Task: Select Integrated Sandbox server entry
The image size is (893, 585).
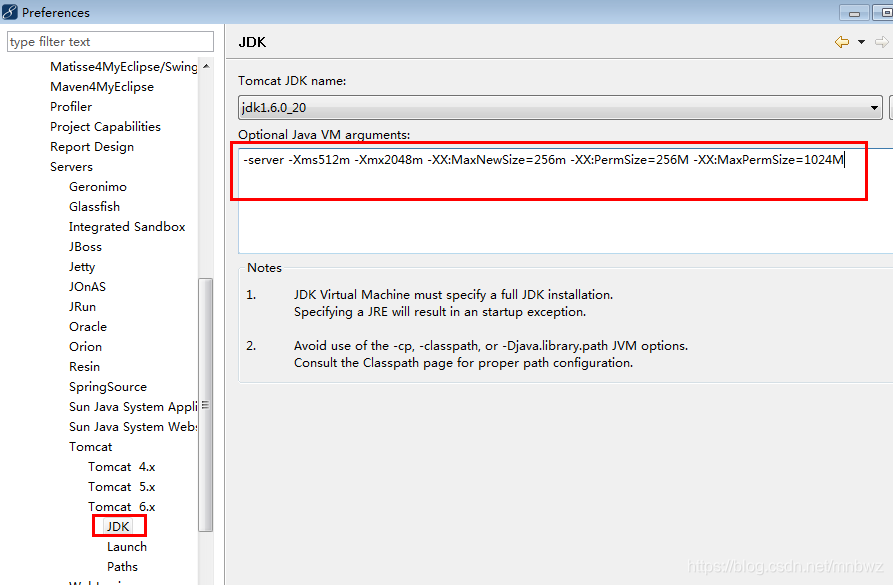Action: pyautogui.click(x=127, y=227)
